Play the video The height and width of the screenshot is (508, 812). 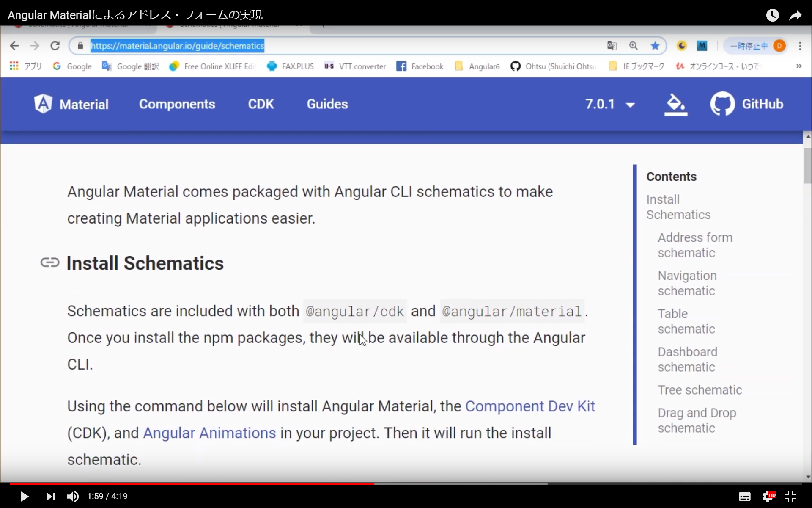(x=25, y=496)
